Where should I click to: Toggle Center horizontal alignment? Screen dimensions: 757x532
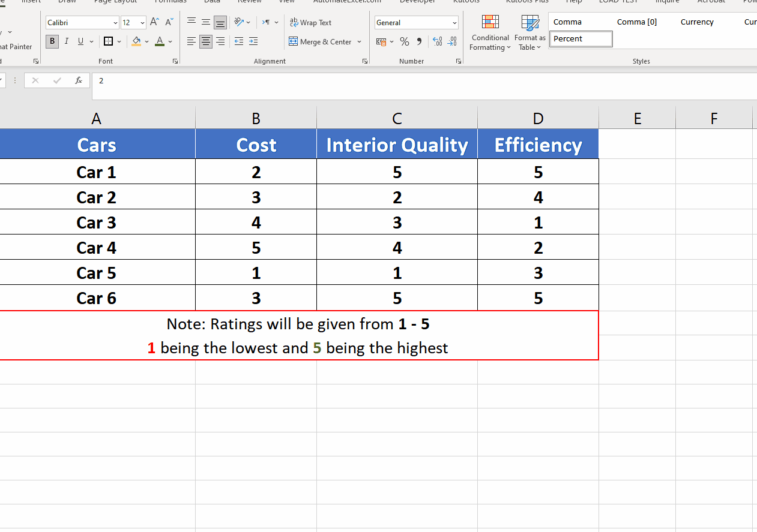[206, 41]
